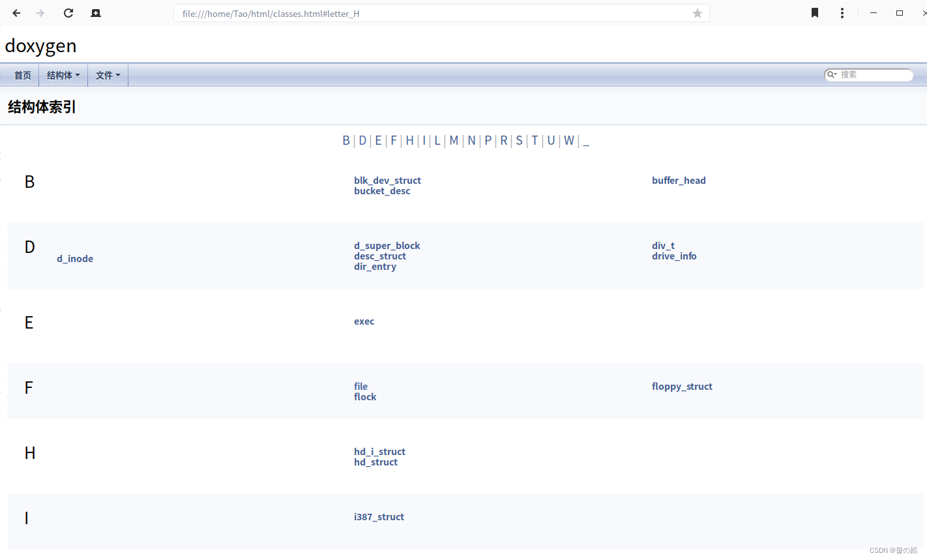Click the 结构体索引 page heading
The width and height of the screenshot is (927, 560).
coord(42,107)
